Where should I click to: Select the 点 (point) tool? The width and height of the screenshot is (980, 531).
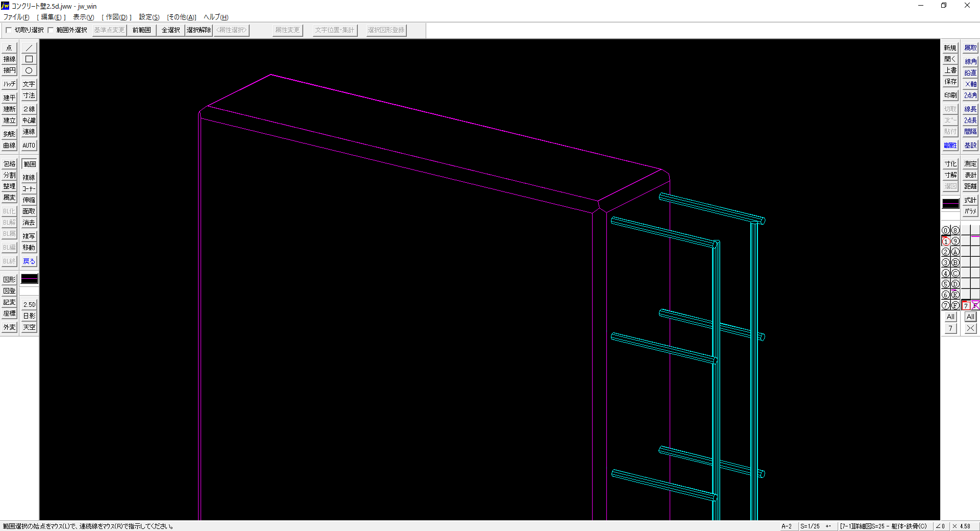pyautogui.click(x=9, y=48)
